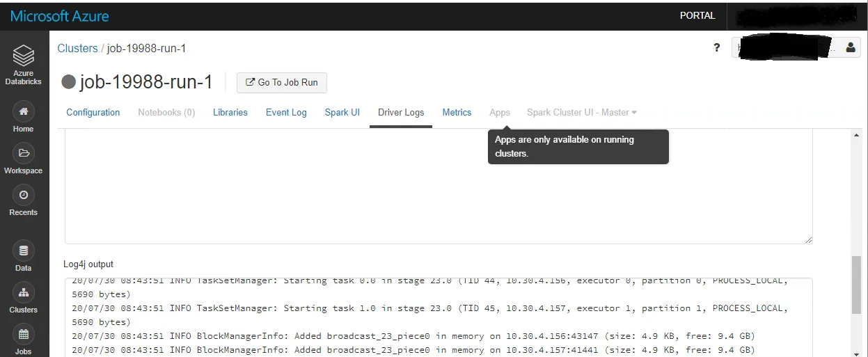
Task: Follow the Clusters breadcrumb link
Action: [77, 48]
